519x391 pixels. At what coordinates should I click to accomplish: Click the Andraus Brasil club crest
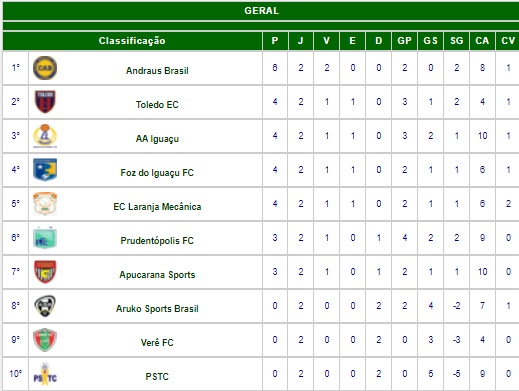point(45,68)
